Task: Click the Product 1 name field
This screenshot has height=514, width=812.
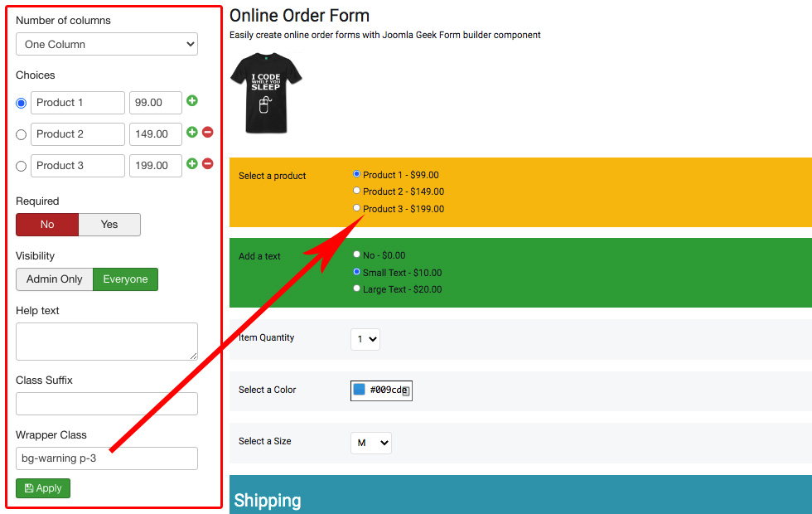Action: click(x=78, y=103)
